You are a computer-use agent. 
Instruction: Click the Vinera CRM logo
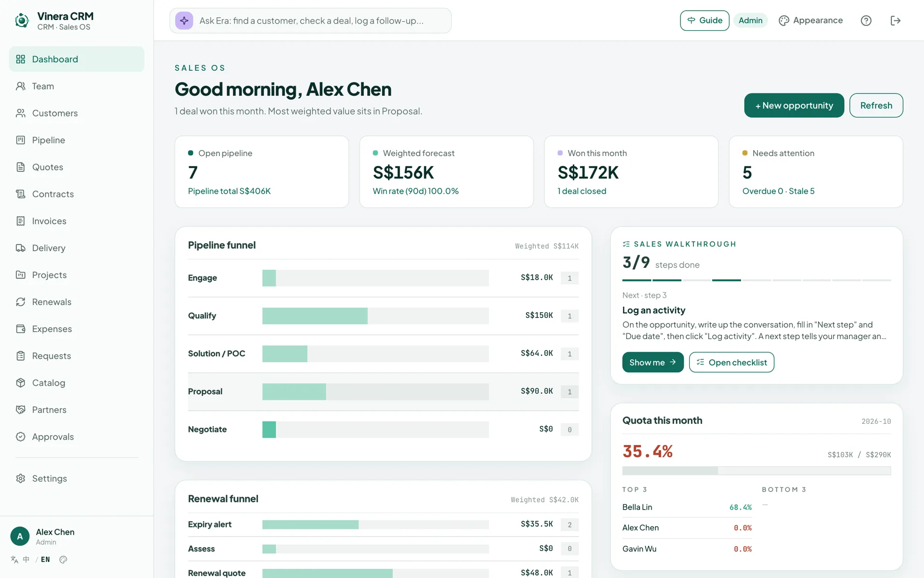click(22, 21)
